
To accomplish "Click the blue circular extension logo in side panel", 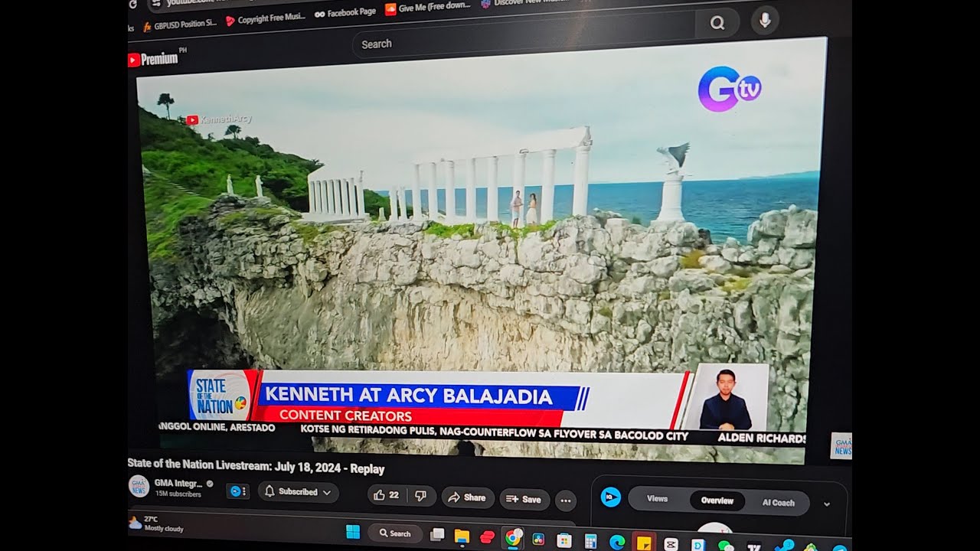I will [x=610, y=497].
